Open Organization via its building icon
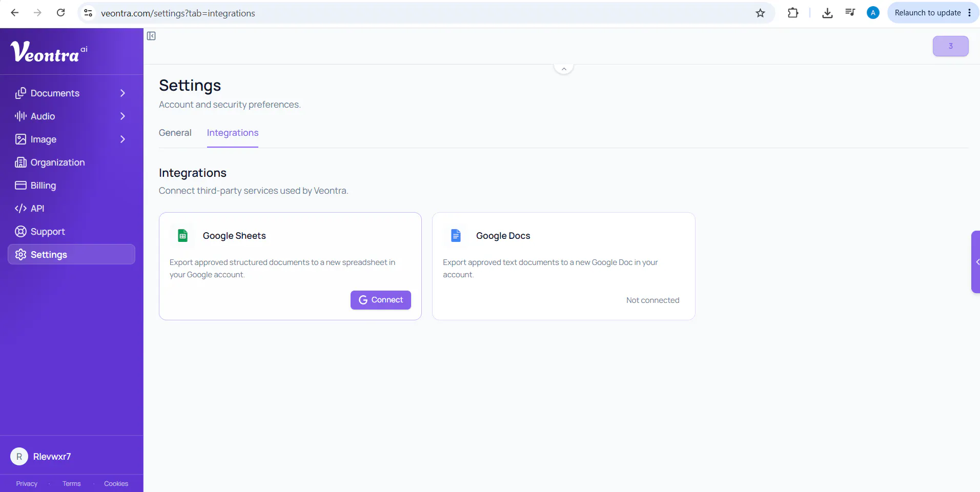Viewport: 980px width, 492px height. pyautogui.click(x=21, y=162)
